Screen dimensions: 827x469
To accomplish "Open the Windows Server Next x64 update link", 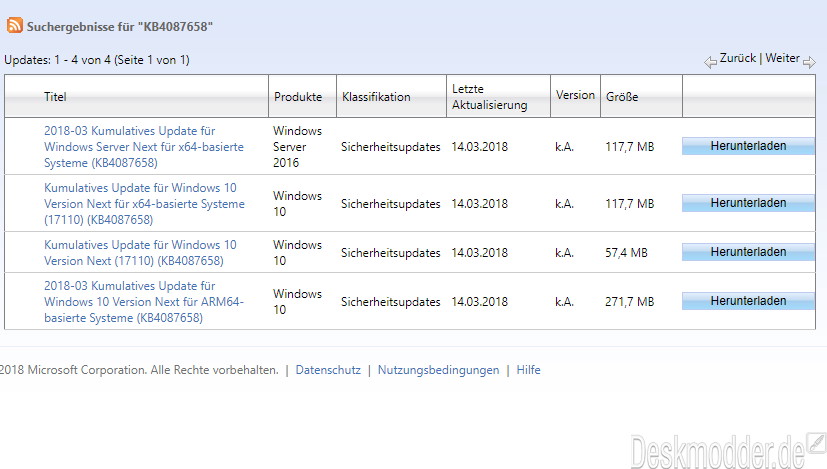I will tap(143, 147).
